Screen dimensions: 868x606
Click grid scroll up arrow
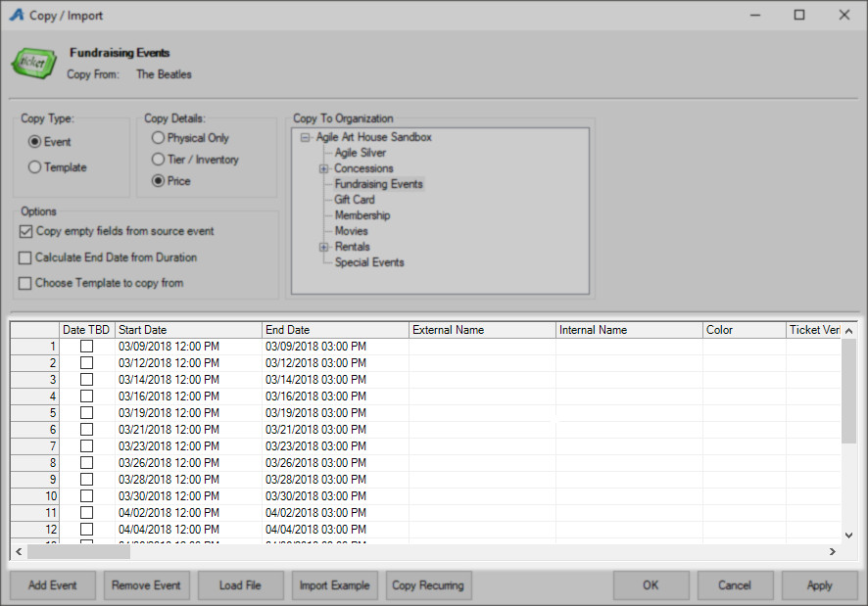tap(848, 331)
